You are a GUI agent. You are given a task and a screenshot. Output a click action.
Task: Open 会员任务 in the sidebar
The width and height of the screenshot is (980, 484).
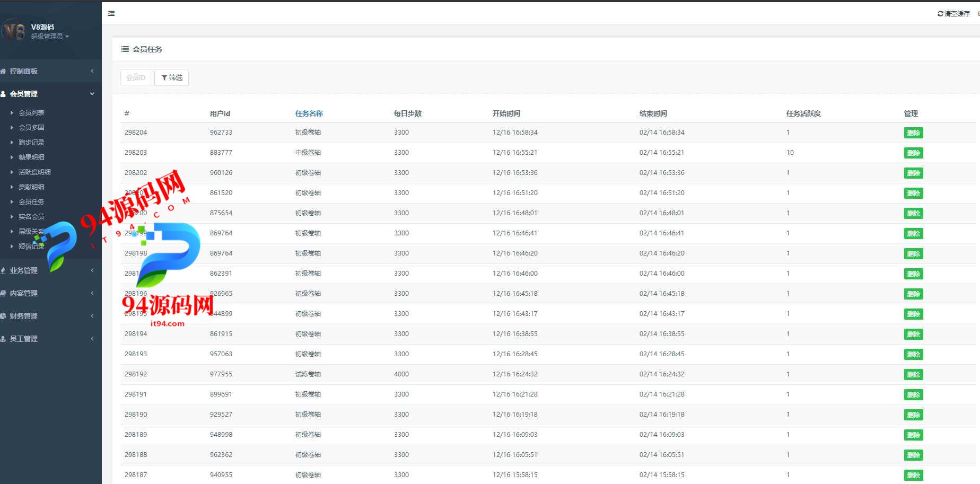pyautogui.click(x=31, y=201)
